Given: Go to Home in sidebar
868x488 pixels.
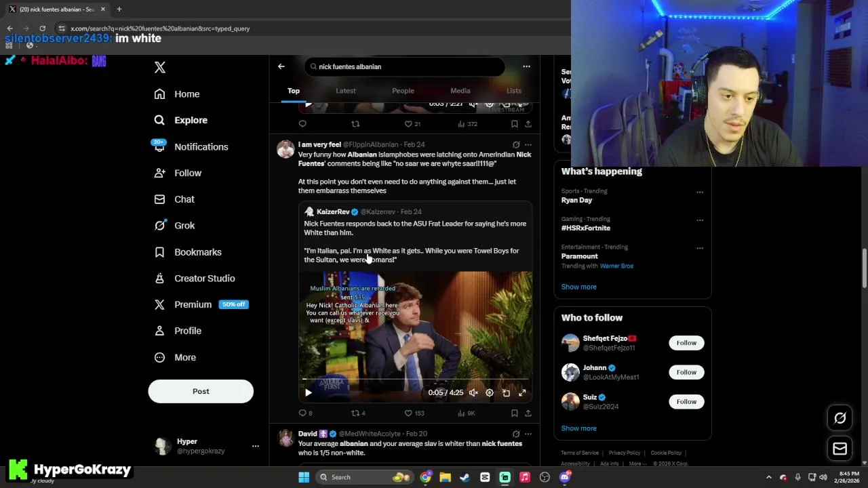Looking at the screenshot, I should coord(177,94).
